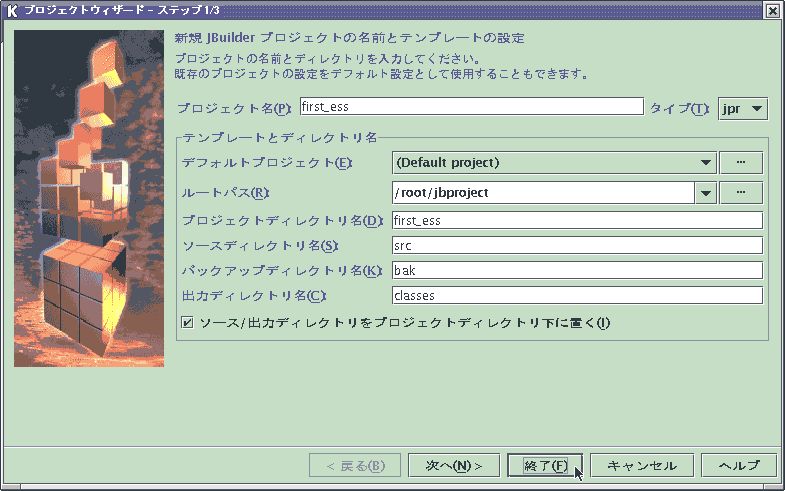The width and height of the screenshot is (785, 491).
Task: Click the 次へ(N) > next button
Action: pos(454,466)
